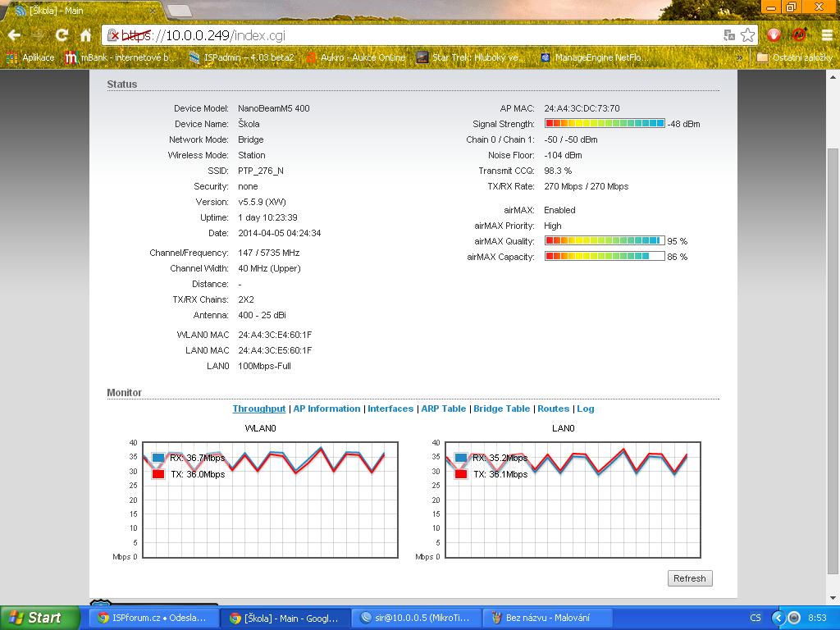Click the LAN0 throughput graph
Screen dimensions: 840x630
573,500
